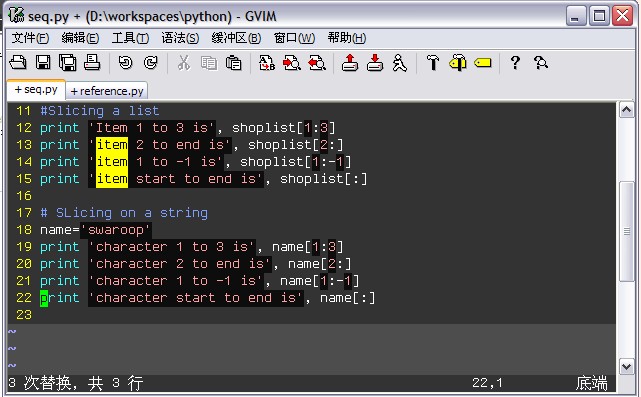Find next occurrence icon
The width and height of the screenshot is (641, 397).
coord(292,63)
